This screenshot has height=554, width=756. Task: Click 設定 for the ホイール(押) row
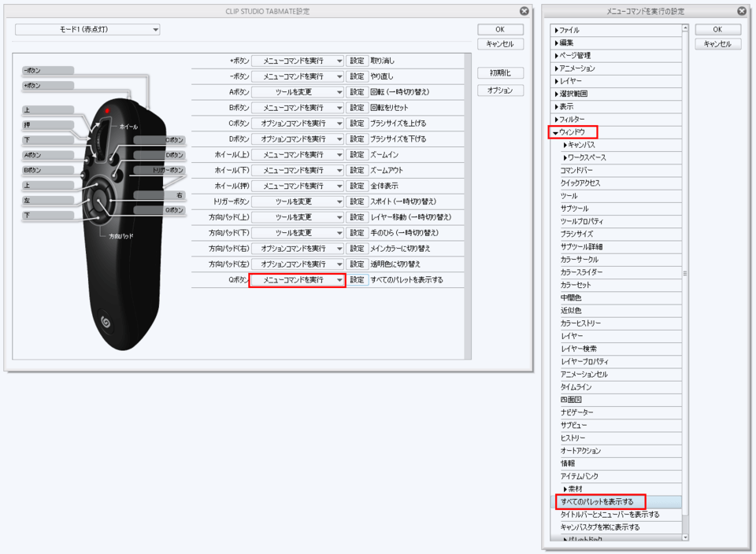click(358, 186)
